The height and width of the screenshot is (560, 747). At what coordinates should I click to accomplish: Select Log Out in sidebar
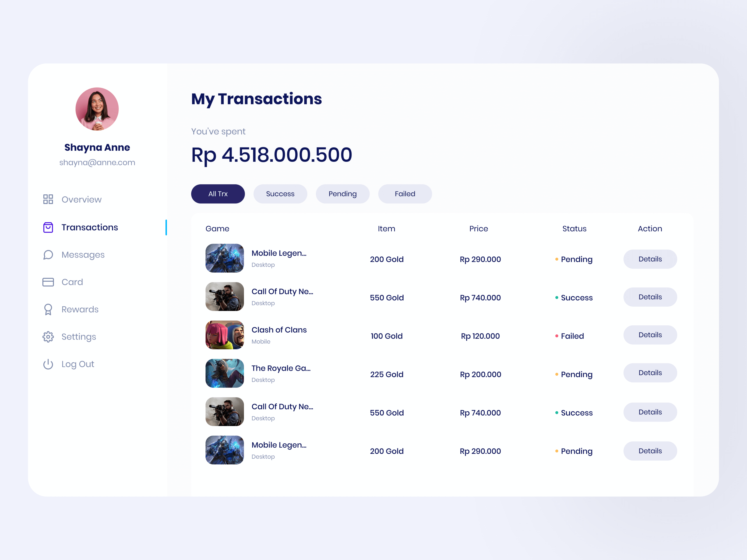click(68, 364)
